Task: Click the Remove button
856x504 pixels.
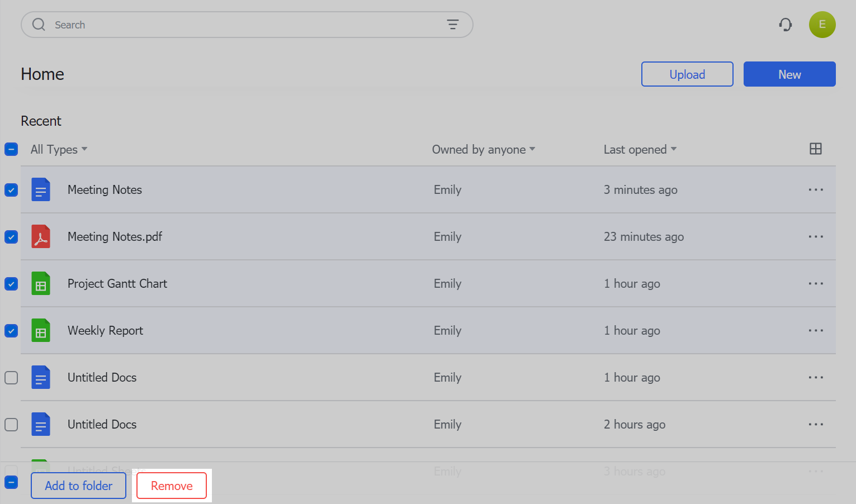Action: [x=172, y=486]
